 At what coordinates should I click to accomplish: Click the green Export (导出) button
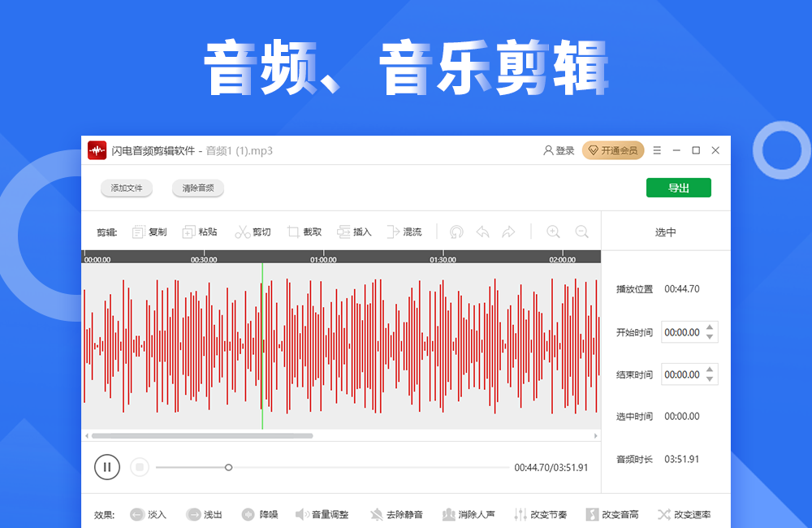(x=678, y=188)
